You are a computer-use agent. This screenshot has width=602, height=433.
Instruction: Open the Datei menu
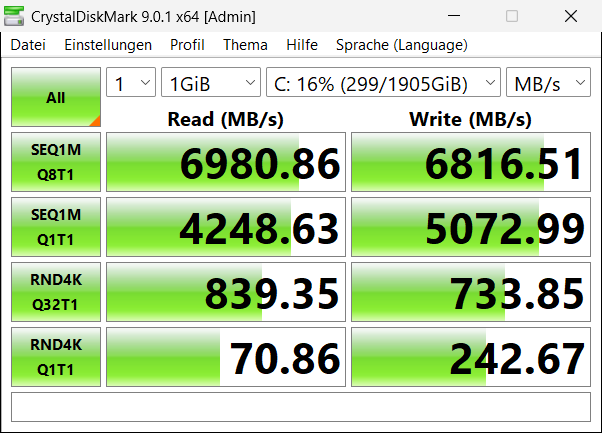point(28,45)
